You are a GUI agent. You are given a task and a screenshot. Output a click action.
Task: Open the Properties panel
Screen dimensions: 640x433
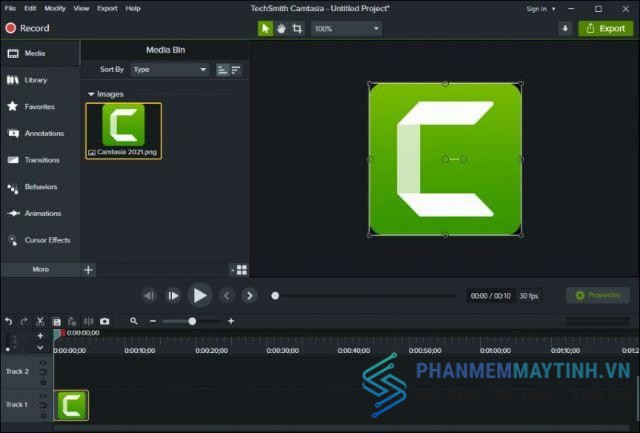coord(598,295)
